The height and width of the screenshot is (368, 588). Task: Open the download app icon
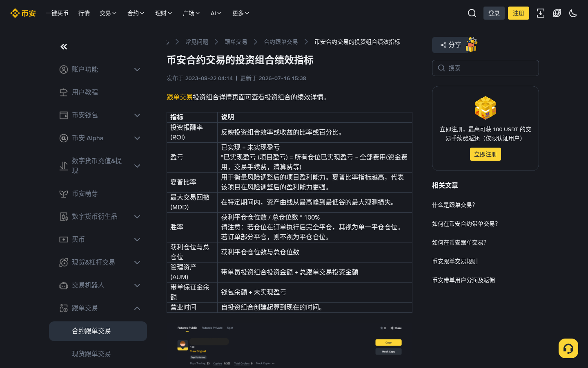coord(541,13)
